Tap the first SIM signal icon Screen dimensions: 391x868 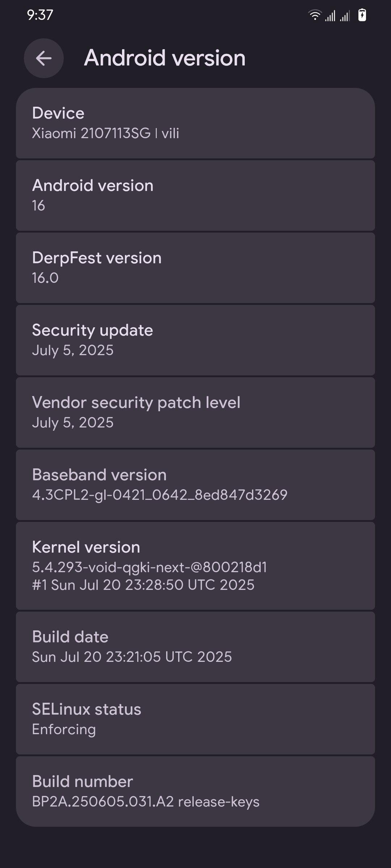330,16
